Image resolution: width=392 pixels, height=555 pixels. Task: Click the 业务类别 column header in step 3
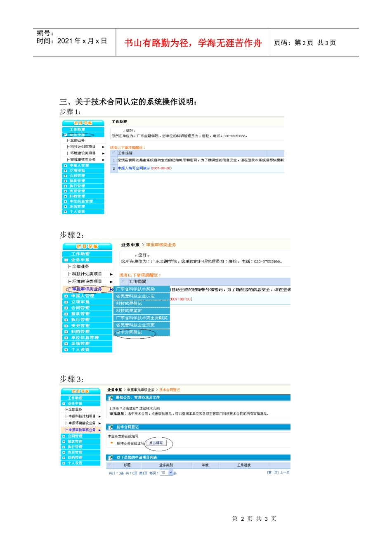tap(166, 465)
